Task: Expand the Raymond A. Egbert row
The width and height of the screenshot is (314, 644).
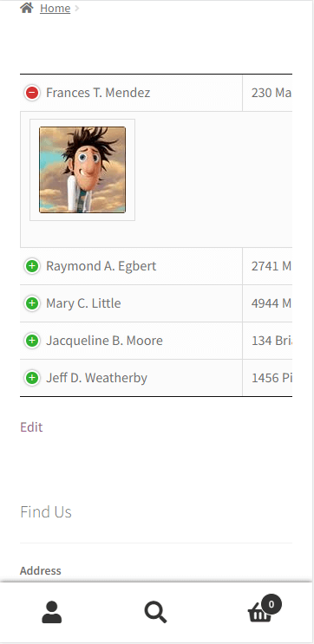Action: [32, 266]
